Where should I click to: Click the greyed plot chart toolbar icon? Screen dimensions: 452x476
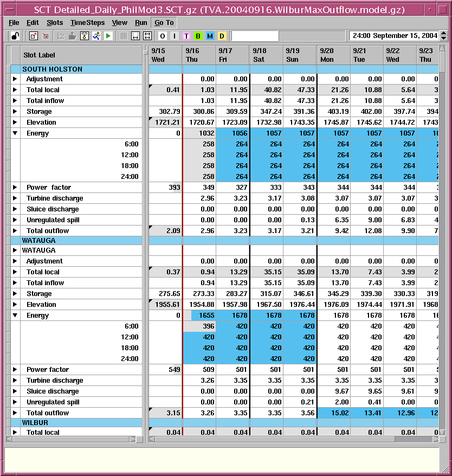(x=61, y=36)
